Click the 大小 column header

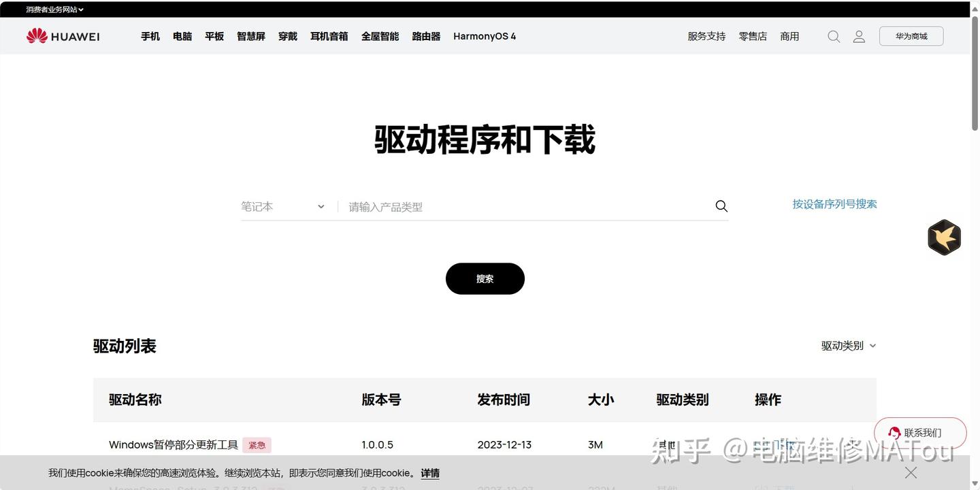pyautogui.click(x=601, y=400)
